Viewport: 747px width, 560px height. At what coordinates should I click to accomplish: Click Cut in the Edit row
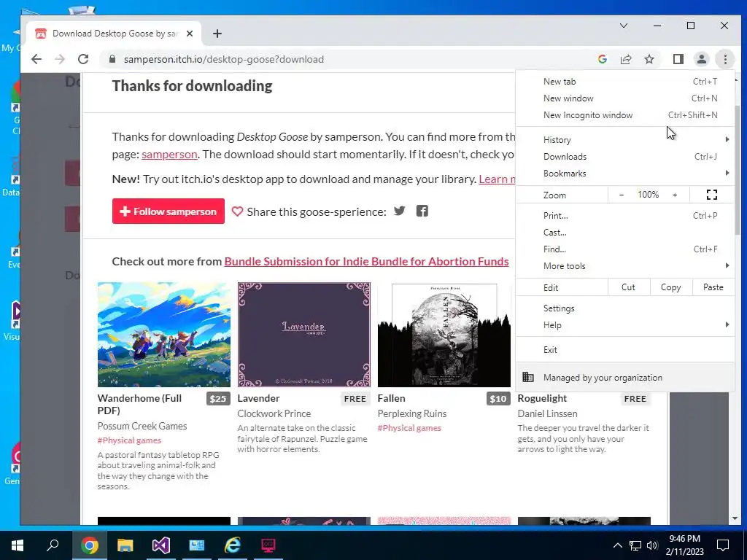click(628, 287)
